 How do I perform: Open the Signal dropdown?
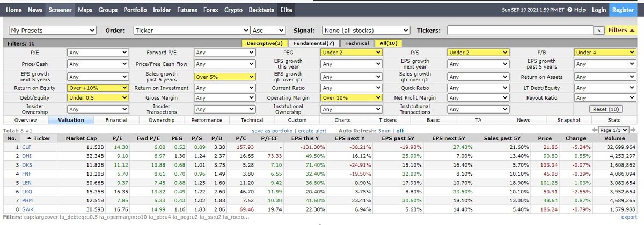(x=366, y=31)
